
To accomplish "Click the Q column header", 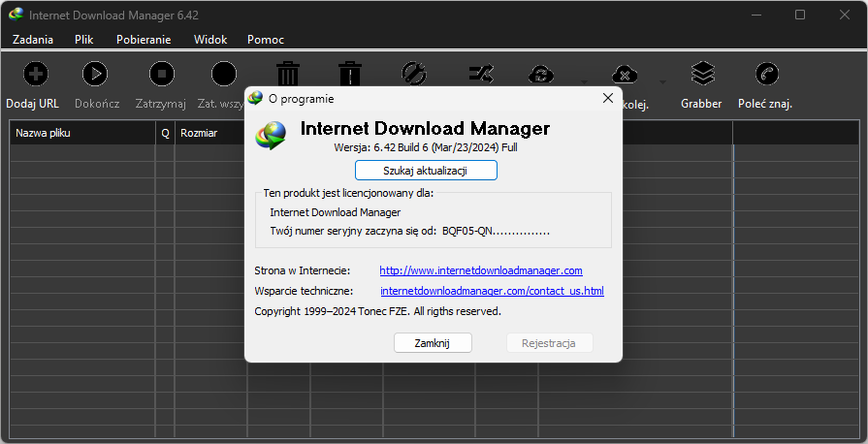I will tap(165, 133).
